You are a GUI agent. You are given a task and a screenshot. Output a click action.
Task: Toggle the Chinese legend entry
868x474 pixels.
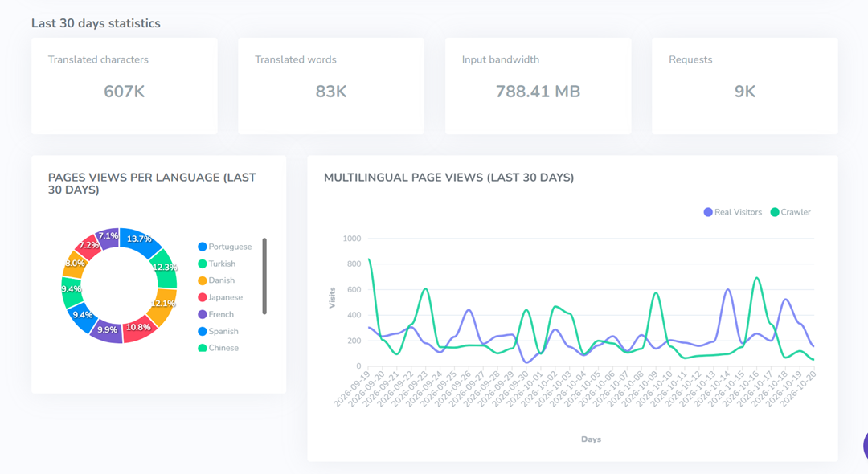(218, 348)
